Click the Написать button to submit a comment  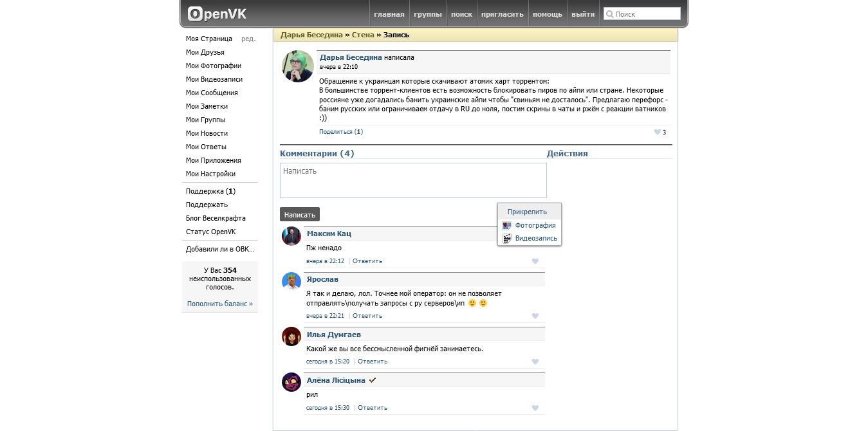pyautogui.click(x=299, y=214)
